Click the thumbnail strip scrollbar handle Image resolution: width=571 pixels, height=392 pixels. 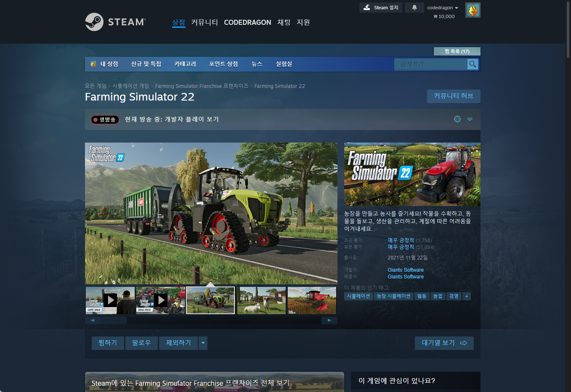pyautogui.click(x=114, y=320)
